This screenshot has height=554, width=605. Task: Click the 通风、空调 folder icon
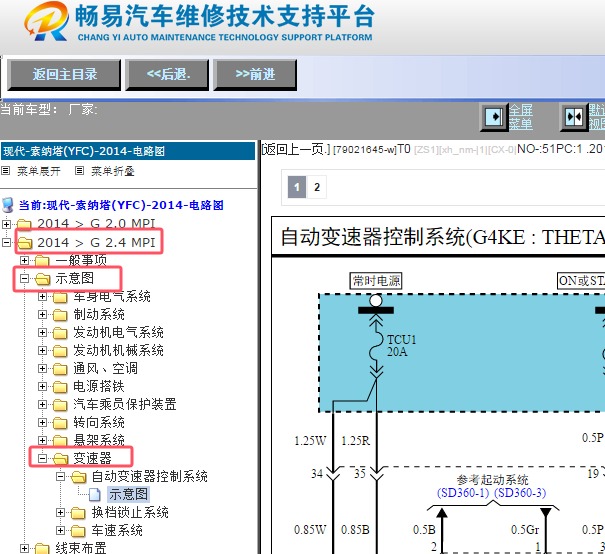[60, 369]
